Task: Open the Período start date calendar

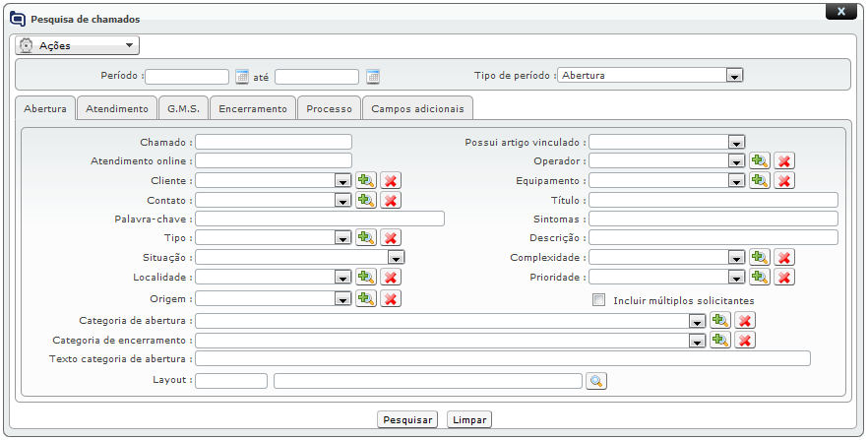Action: pos(242,77)
